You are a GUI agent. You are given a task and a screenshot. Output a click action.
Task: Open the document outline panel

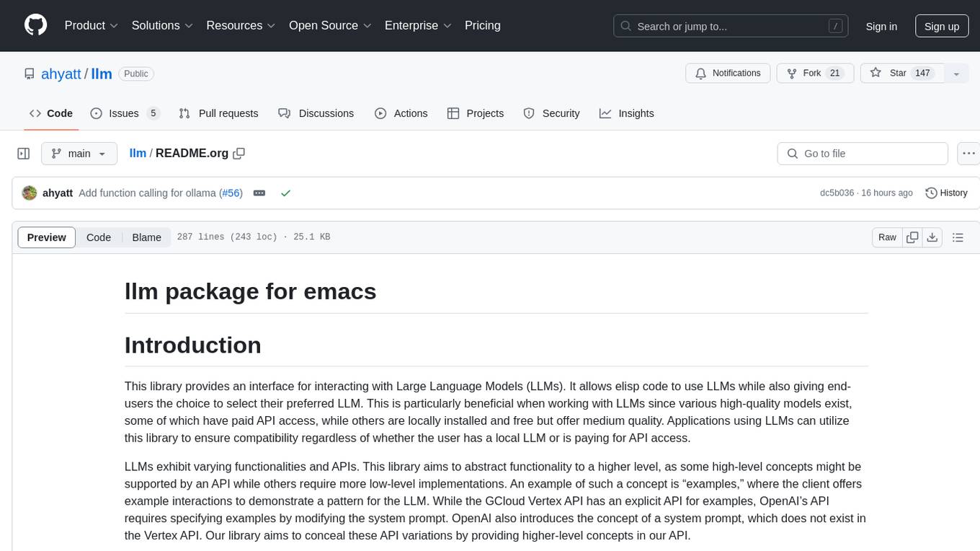(x=958, y=237)
